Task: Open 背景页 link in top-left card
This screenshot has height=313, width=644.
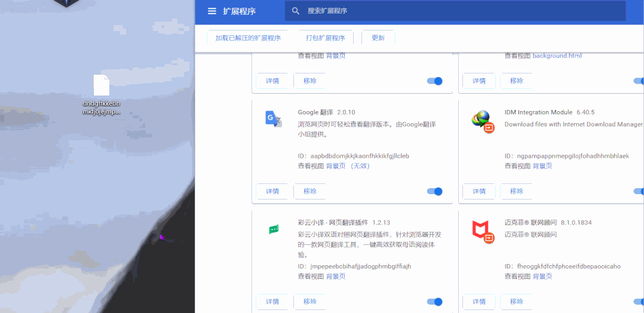Action: tap(336, 56)
